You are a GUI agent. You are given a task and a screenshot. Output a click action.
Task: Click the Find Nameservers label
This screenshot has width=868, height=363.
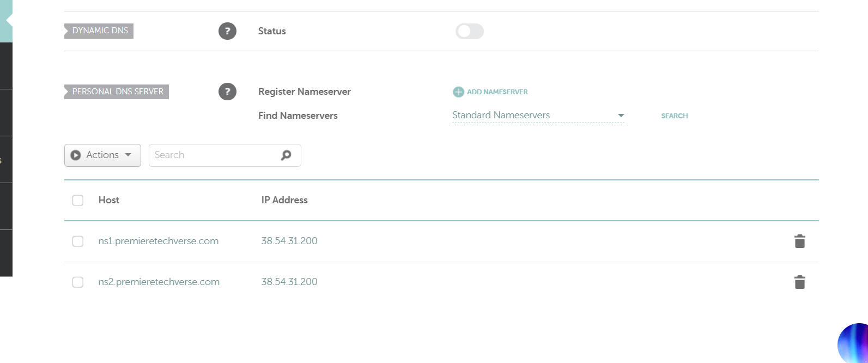(298, 116)
